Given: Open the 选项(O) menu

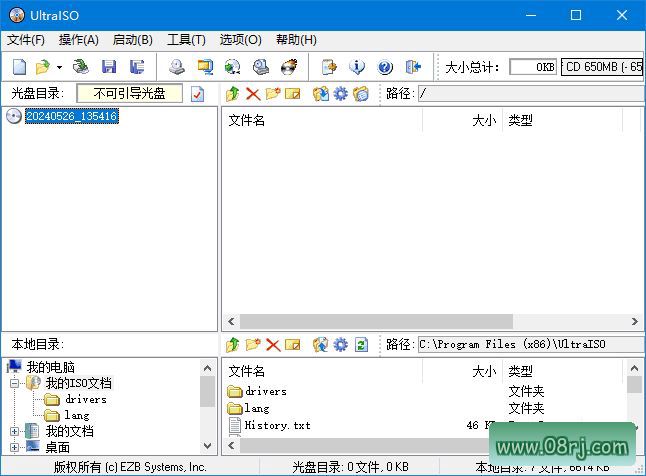Looking at the screenshot, I should (x=241, y=40).
